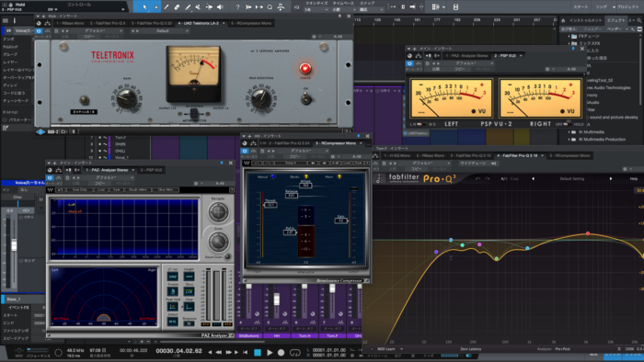
Task: Switch to 3 - FabFilter Pro-Q 3 25 tab
Action: point(153,23)
